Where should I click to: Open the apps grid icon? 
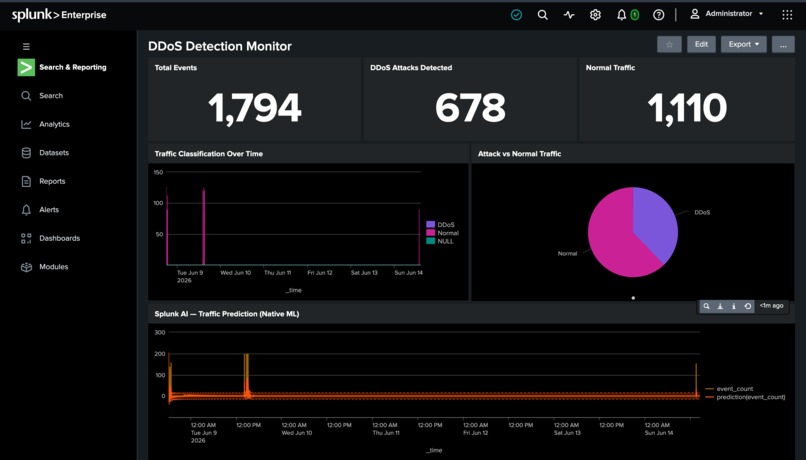point(787,15)
